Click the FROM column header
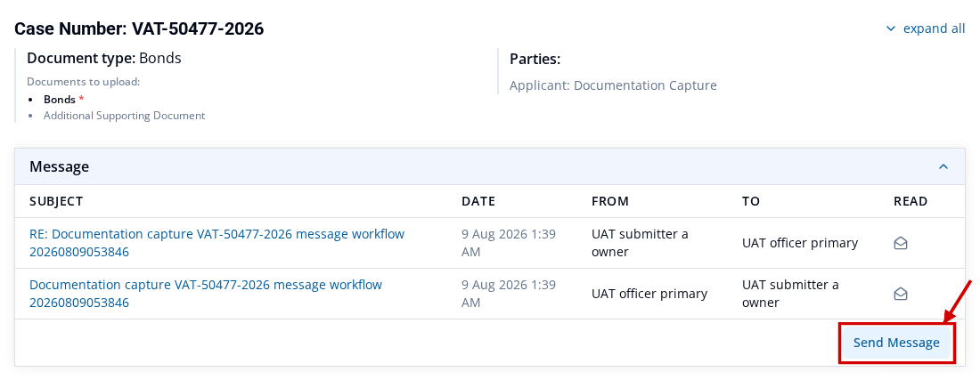Image resolution: width=980 pixels, height=388 pixels. tap(610, 201)
